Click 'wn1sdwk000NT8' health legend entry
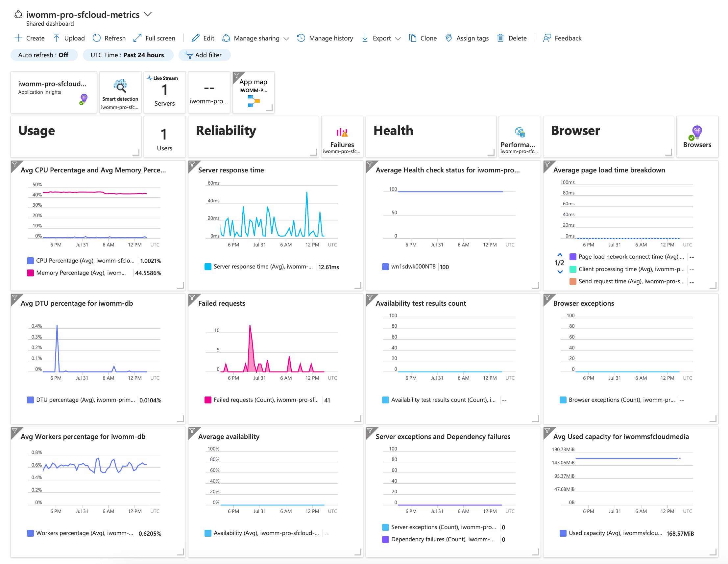The width and height of the screenshot is (728, 564). pyautogui.click(x=413, y=267)
